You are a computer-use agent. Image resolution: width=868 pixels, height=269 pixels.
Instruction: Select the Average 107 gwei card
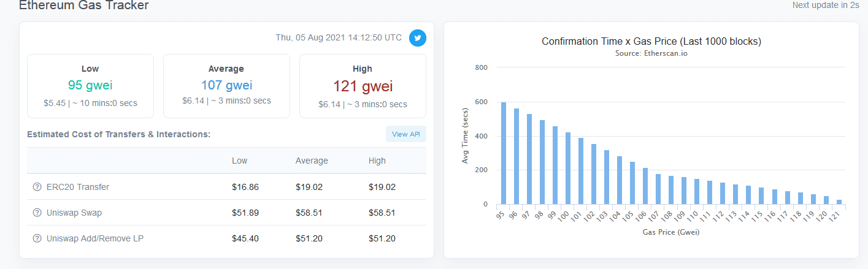(226, 86)
